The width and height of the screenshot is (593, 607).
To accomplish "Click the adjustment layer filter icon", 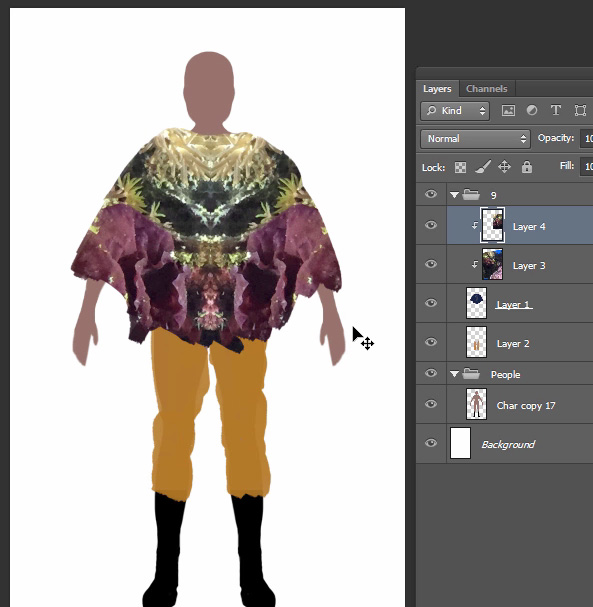I will pos(532,110).
